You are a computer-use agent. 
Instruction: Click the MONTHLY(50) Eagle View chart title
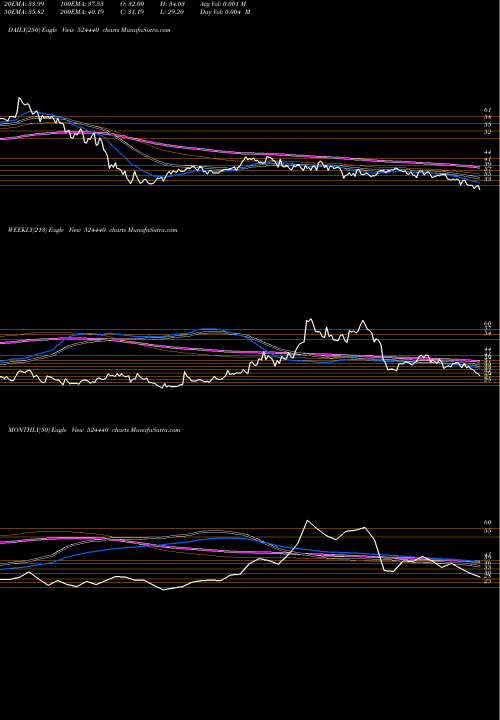94,430
